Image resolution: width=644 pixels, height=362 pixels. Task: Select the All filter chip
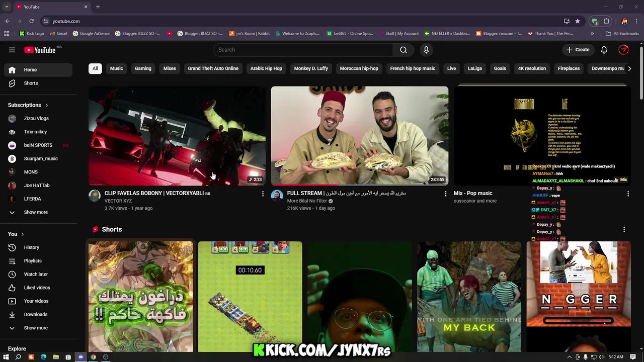[95, 68]
